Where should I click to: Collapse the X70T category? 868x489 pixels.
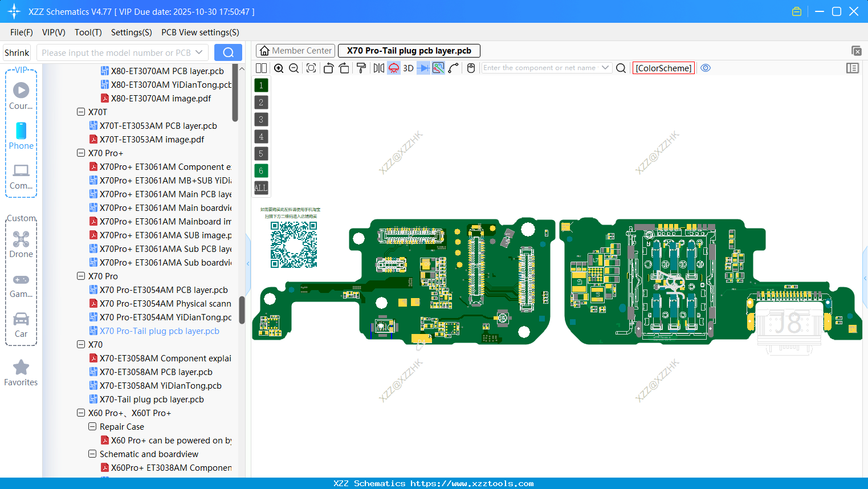coord(81,112)
